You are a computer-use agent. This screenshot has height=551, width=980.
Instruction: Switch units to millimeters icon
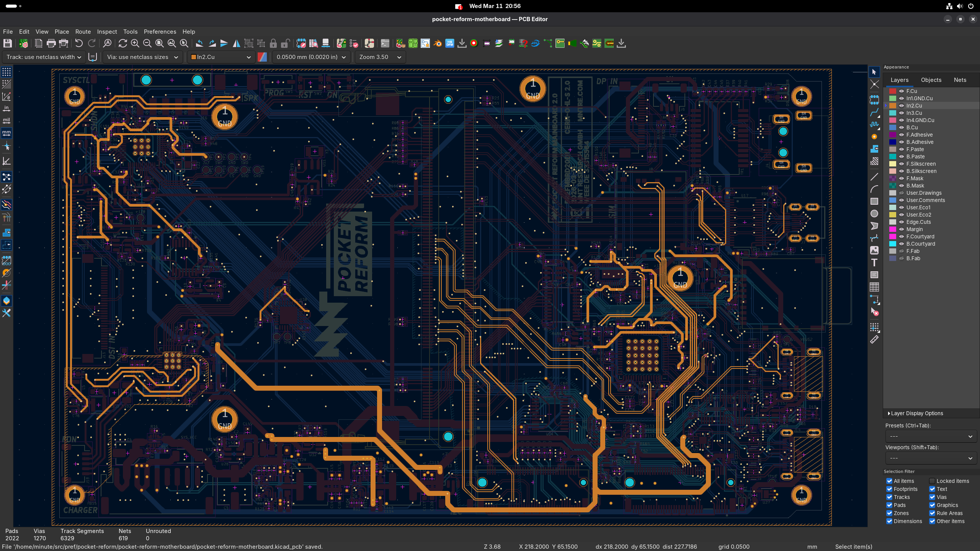[x=7, y=133]
